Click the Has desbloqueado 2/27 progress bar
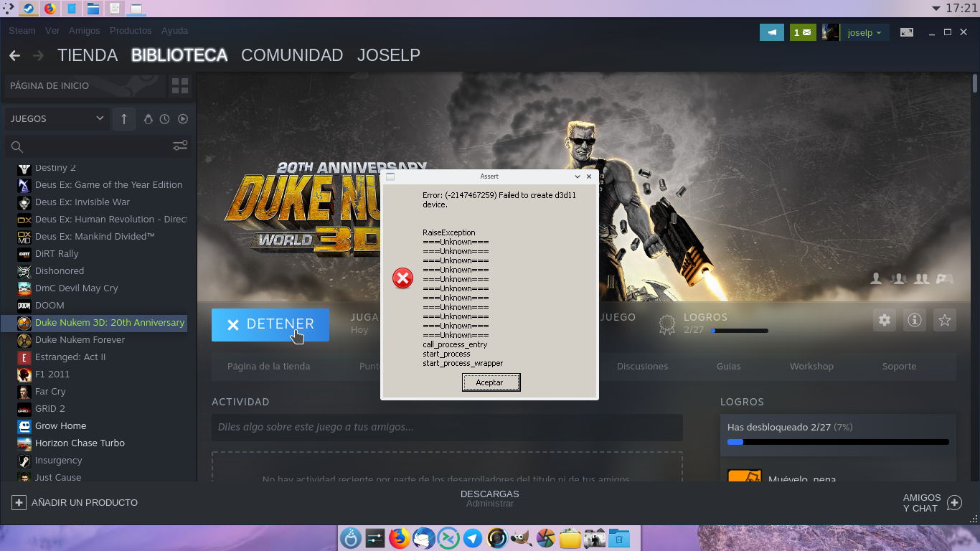Viewport: 980px width, 551px height. tap(838, 442)
